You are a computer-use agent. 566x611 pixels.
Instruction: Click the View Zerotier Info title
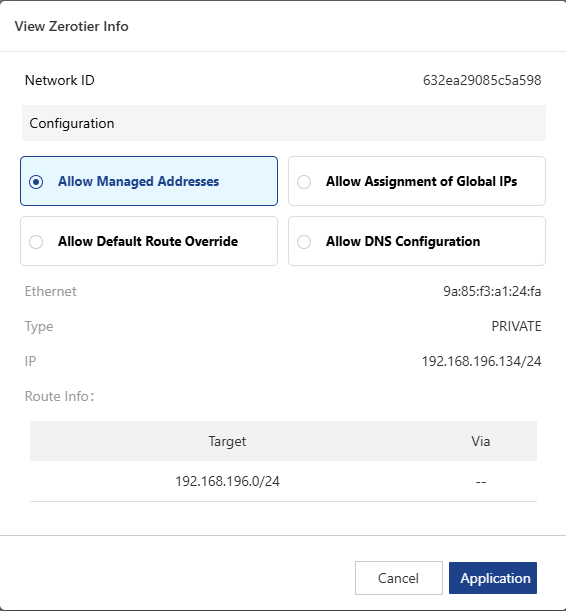tap(72, 26)
